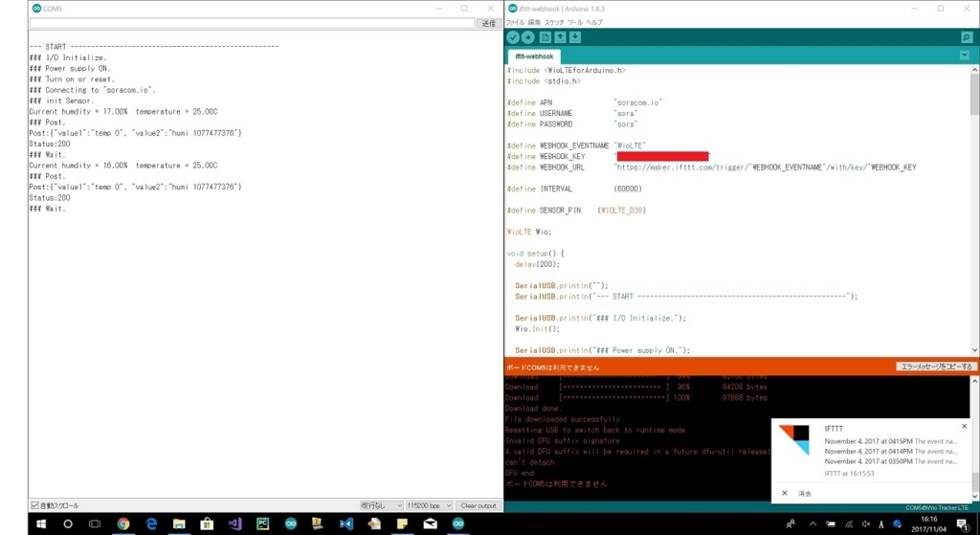Click the IFTTT logo in the notification
The width and height of the screenshot is (980, 535).
[x=793, y=440]
